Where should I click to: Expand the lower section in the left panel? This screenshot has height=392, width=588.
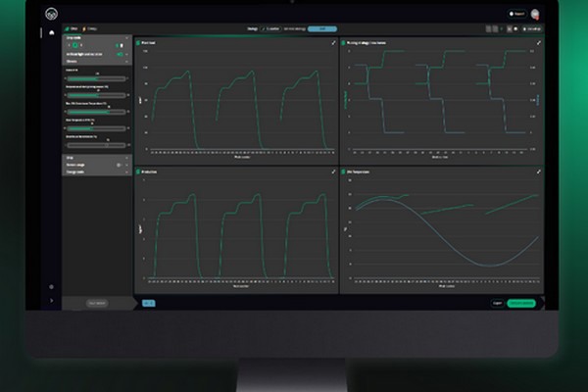127,157
